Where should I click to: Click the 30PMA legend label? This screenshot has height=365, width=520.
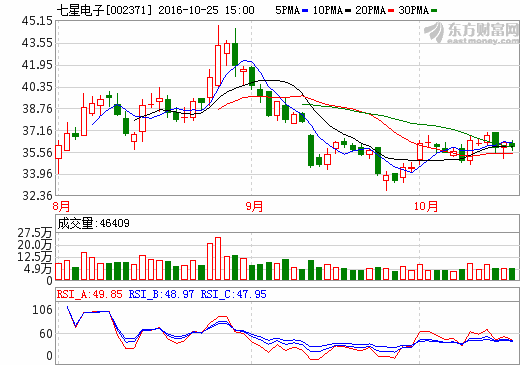pos(414,10)
